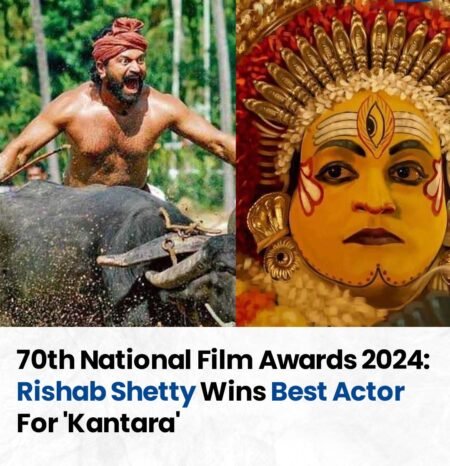Open the shirtless man buffalo race photo
This screenshot has width=450, height=466.
118,163
